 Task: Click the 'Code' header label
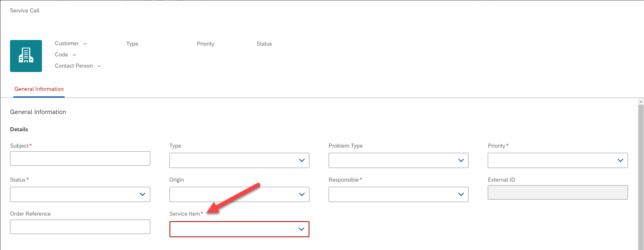[61, 54]
